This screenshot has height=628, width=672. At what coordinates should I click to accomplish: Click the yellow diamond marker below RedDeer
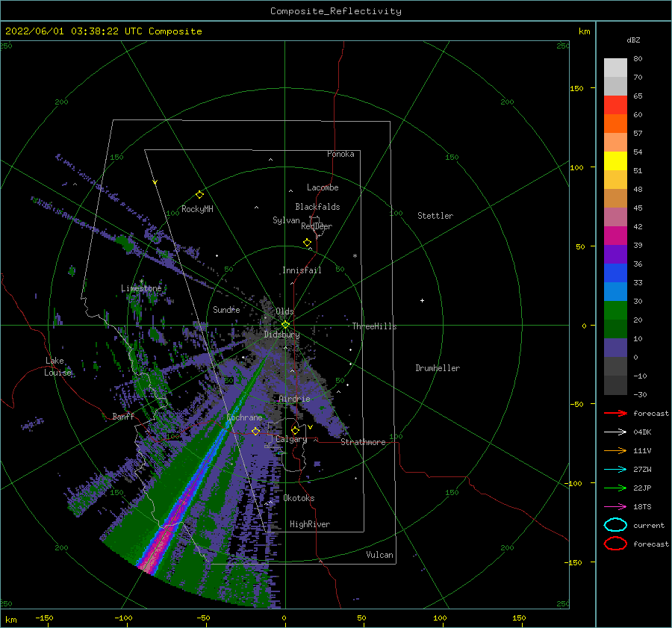tap(308, 243)
